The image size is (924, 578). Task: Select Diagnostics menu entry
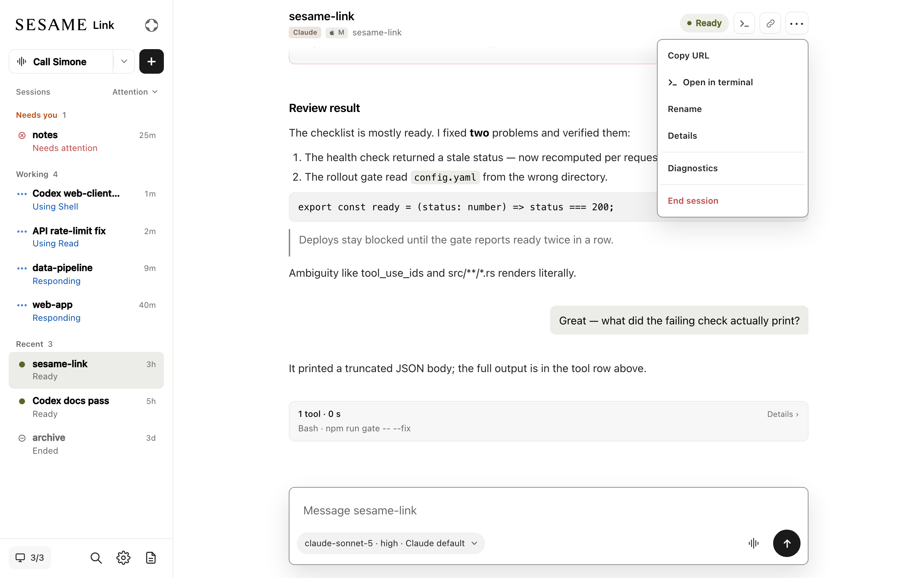pos(732,168)
